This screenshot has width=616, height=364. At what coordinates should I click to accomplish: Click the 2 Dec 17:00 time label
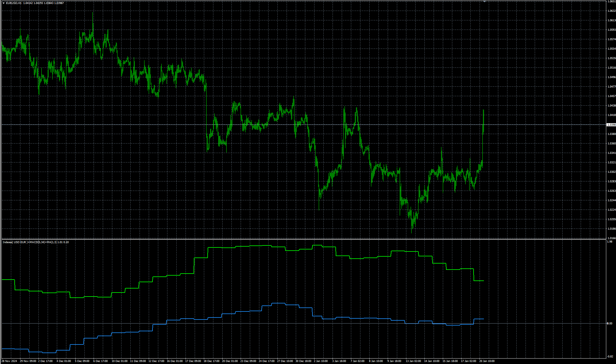[x=45, y=361]
